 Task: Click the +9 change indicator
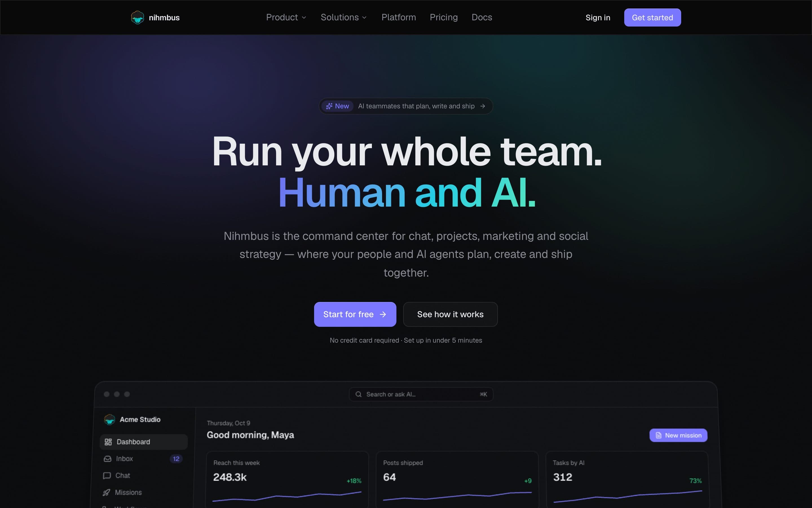pos(528,481)
